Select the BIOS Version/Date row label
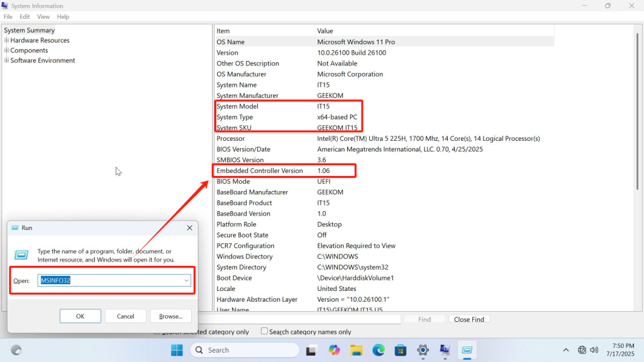644x362 pixels. 243,149
